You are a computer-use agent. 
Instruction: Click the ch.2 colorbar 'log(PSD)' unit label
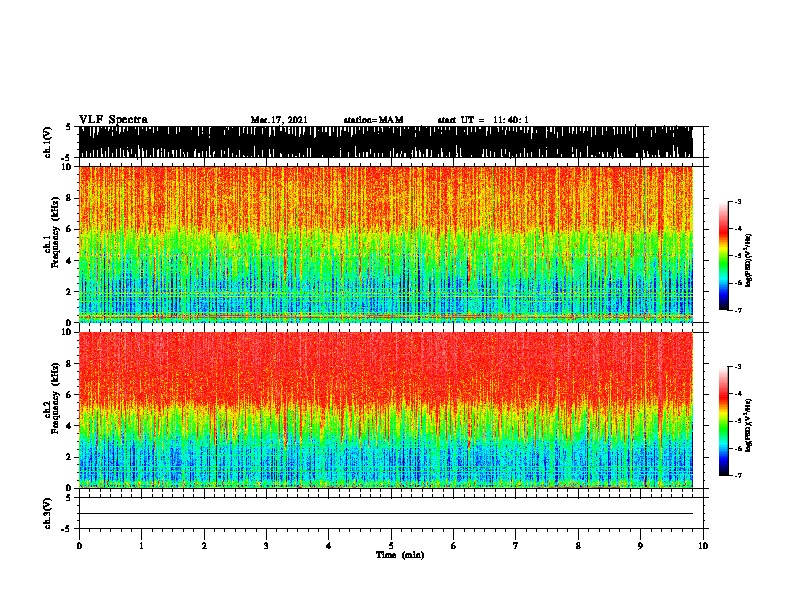pos(748,425)
